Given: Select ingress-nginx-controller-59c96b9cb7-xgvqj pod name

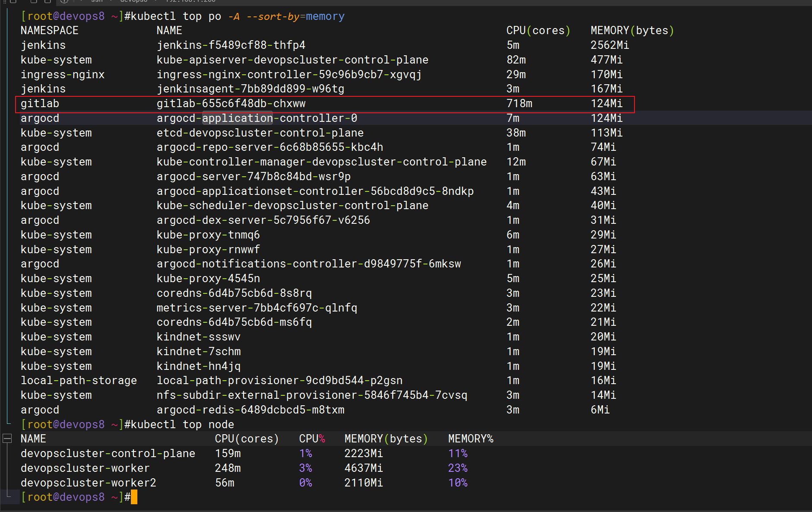Looking at the screenshot, I should (x=289, y=74).
